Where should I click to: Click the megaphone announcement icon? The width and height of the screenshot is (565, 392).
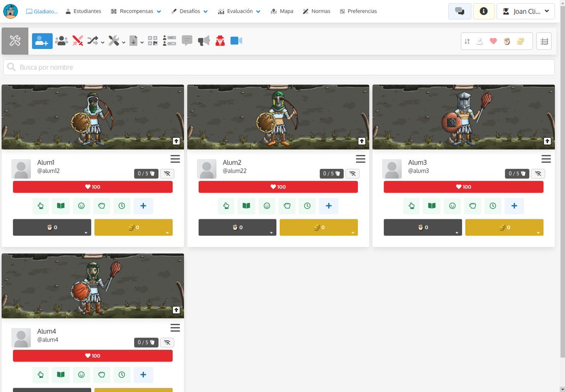(203, 40)
